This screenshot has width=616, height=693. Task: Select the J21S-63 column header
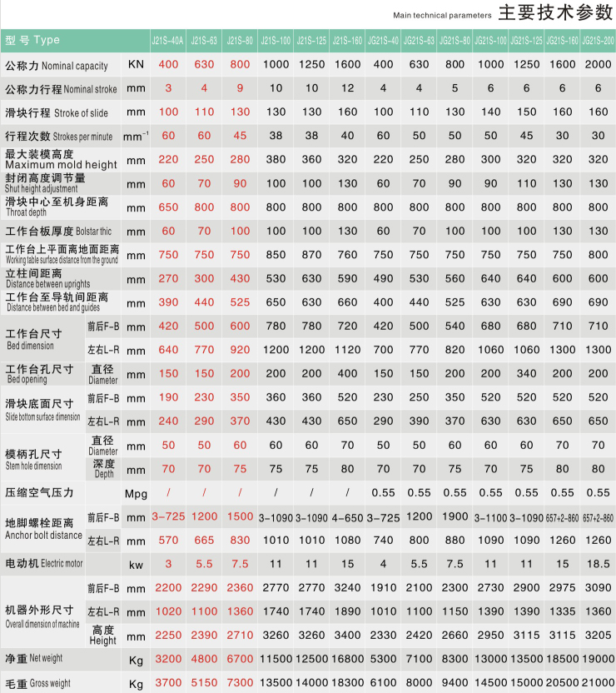pyautogui.click(x=204, y=41)
